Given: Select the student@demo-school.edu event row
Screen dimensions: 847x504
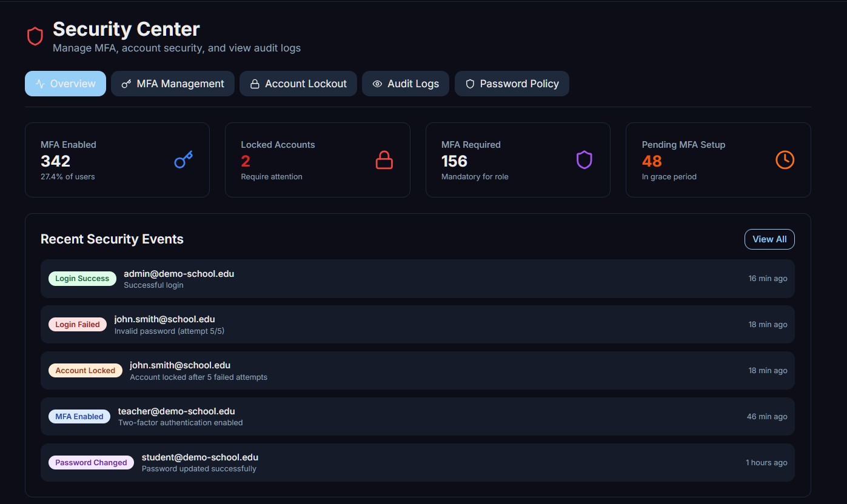Looking at the screenshot, I should [199, 457].
